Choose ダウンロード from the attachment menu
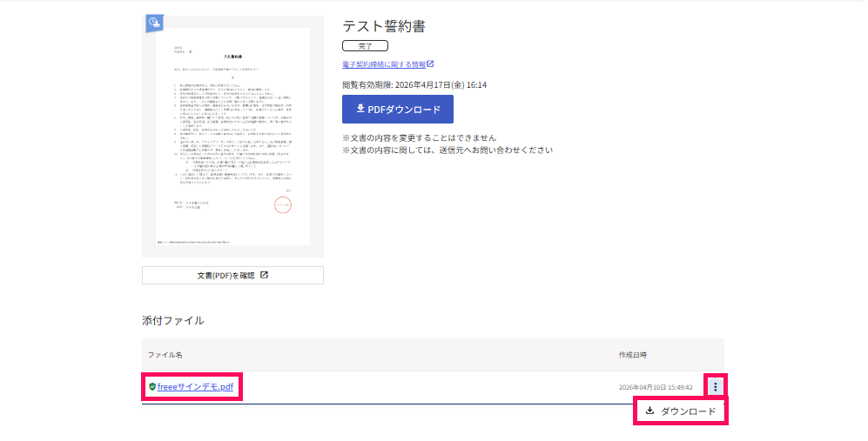Viewport: 868px width, 441px height. click(681, 411)
